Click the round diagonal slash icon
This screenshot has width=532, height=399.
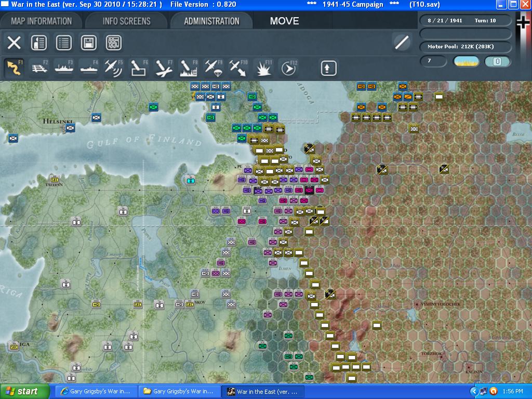coord(402,43)
